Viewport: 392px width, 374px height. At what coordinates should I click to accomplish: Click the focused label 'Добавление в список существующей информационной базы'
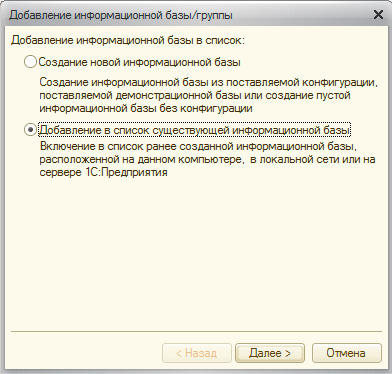click(x=195, y=130)
